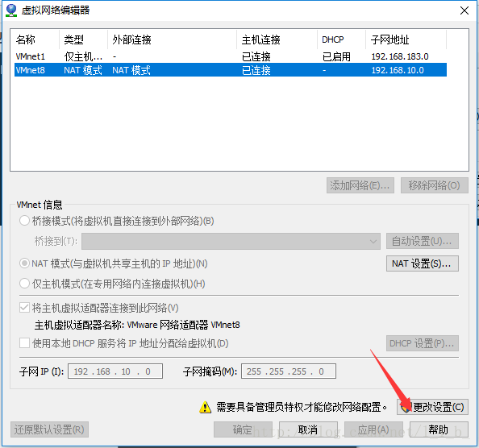Click 已连接 host cell in VMnet8 row

(x=256, y=70)
